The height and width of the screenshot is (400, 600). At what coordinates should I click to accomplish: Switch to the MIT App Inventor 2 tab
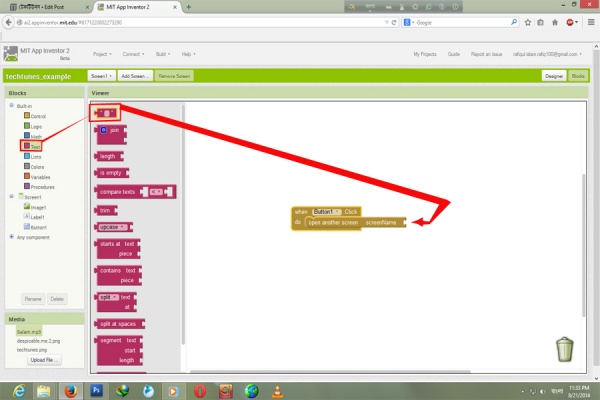pyautogui.click(x=137, y=7)
